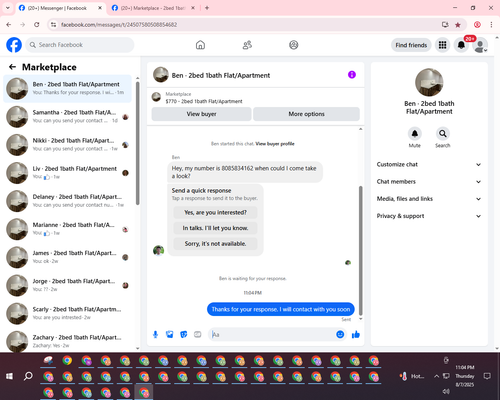Click the browser address bar URL
Viewport: 500px width, 400px height.
119,25
